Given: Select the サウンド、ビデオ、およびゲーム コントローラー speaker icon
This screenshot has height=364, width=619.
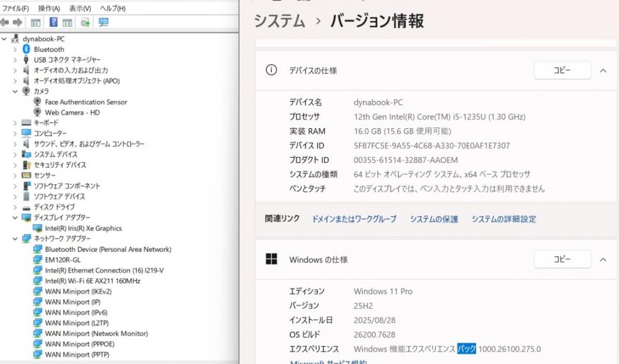Looking at the screenshot, I should coord(26,144).
